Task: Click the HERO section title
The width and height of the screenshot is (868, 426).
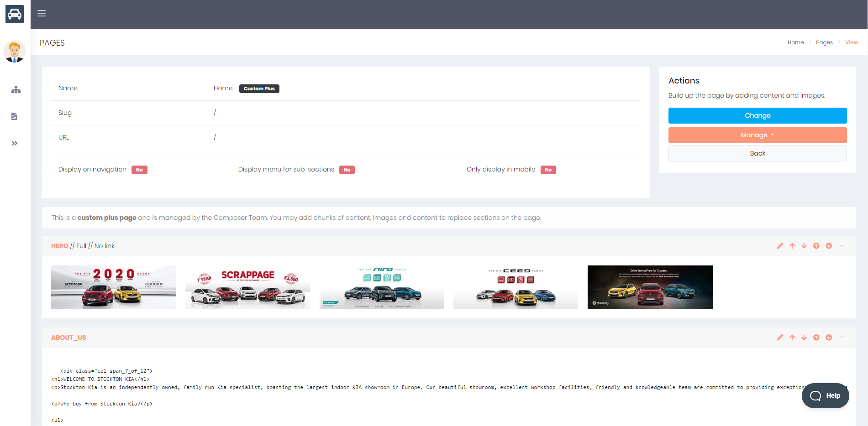Action: 60,246
